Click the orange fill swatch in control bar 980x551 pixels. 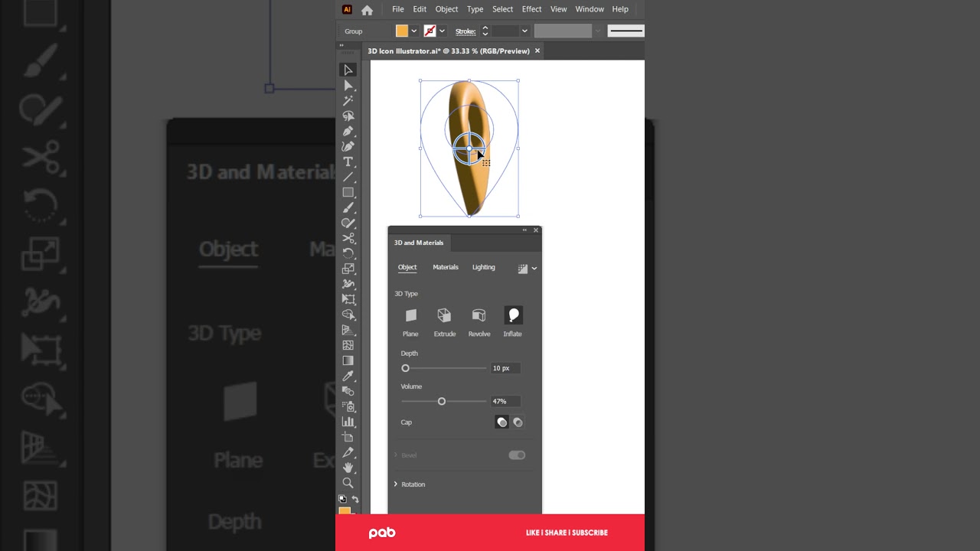[402, 31]
